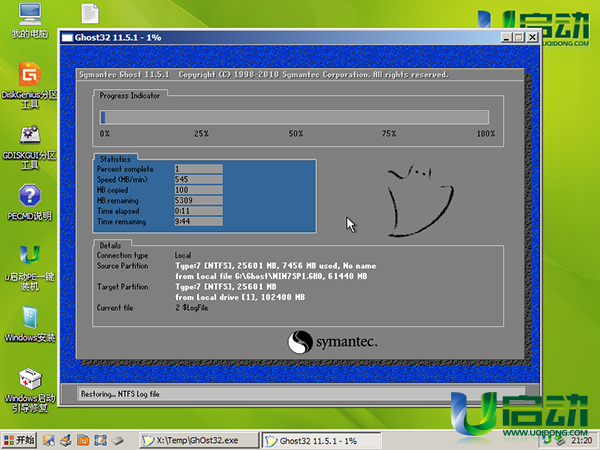Click the orange folder quick launch icon
The width and height of the screenshot is (600, 450).
[83, 440]
